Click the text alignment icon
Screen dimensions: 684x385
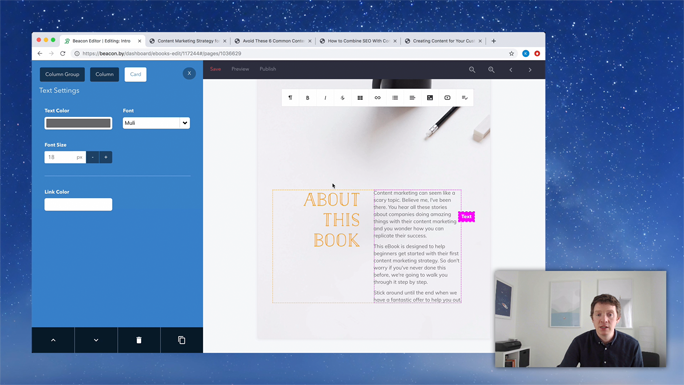point(412,98)
